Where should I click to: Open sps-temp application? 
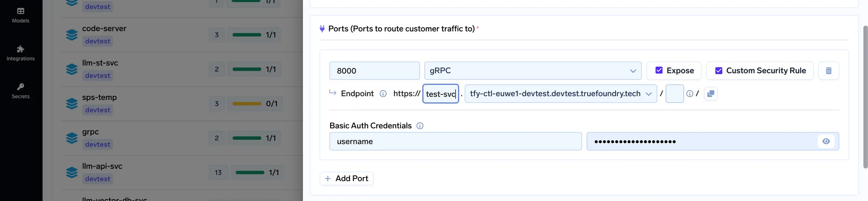(99, 97)
